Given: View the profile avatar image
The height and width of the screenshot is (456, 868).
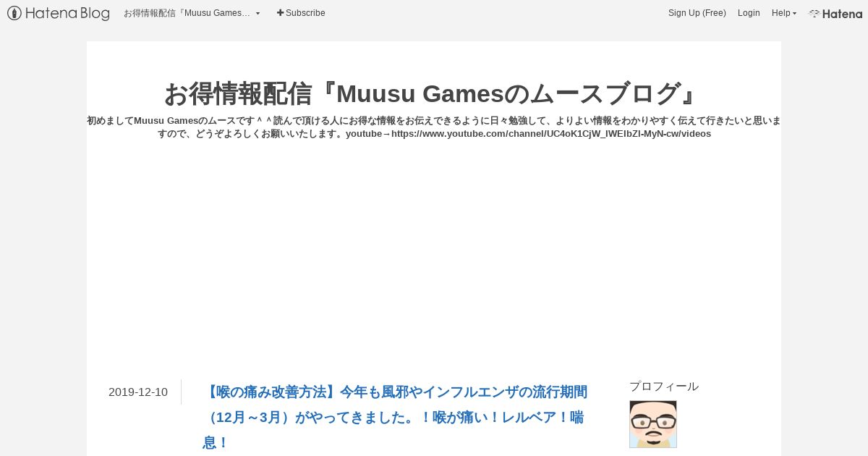Looking at the screenshot, I should [x=653, y=424].
